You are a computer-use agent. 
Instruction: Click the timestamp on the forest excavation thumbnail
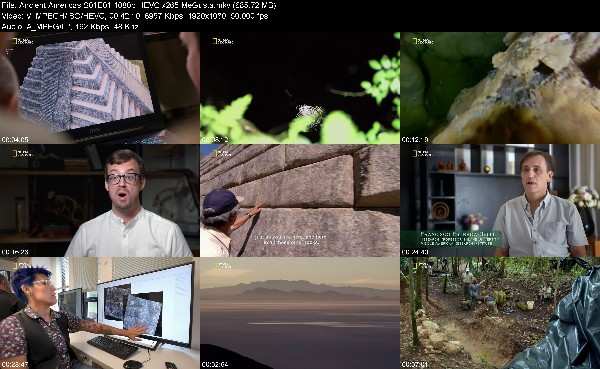click(x=415, y=365)
